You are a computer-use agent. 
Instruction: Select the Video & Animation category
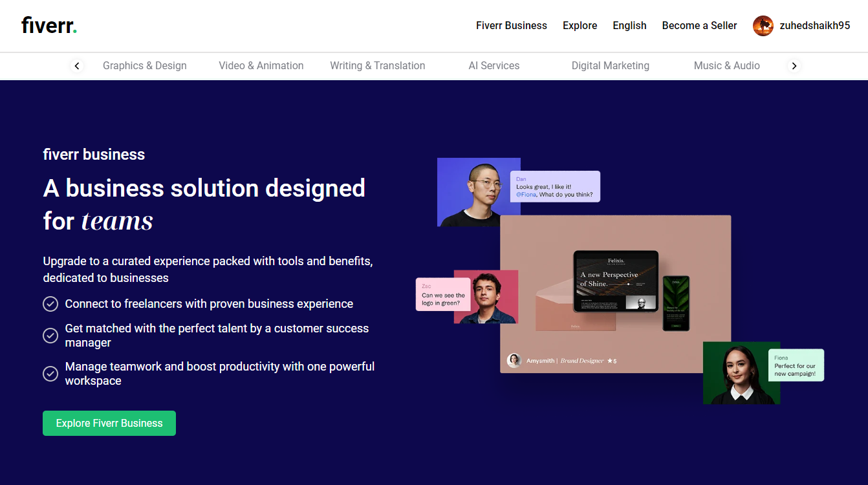click(261, 66)
